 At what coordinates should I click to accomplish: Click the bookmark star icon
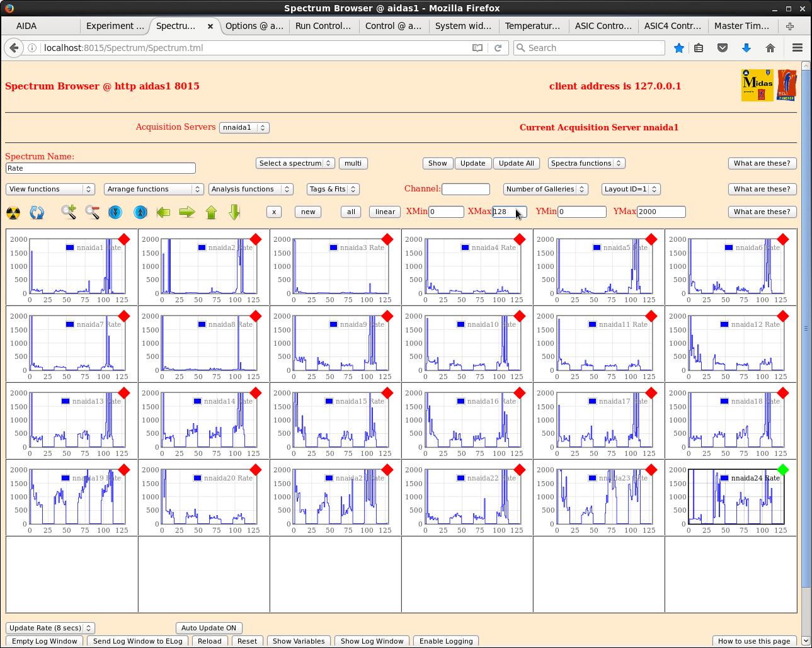[x=679, y=48]
